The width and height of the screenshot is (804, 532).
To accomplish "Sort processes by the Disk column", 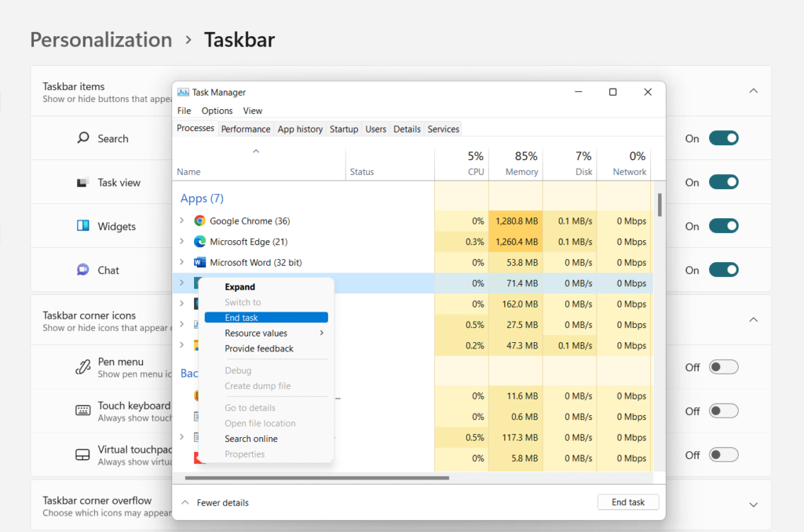I will pyautogui.click(x=570, y=163).
